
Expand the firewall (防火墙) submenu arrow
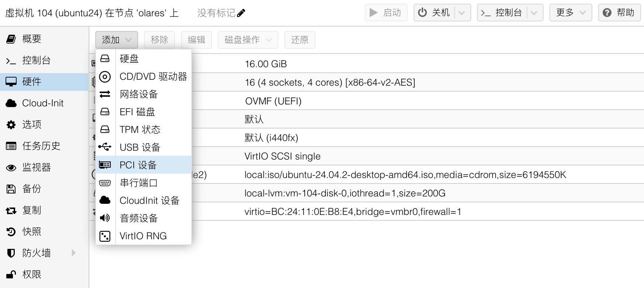click(x=73, y=253)
